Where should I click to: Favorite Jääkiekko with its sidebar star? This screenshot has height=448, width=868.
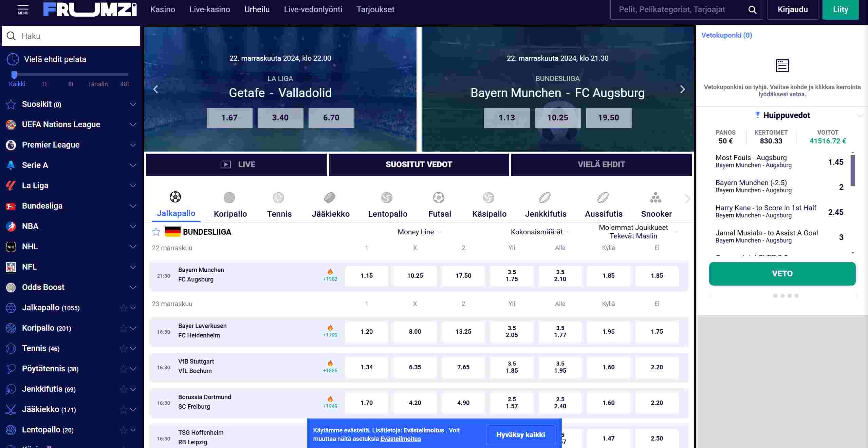coord(124,410)
